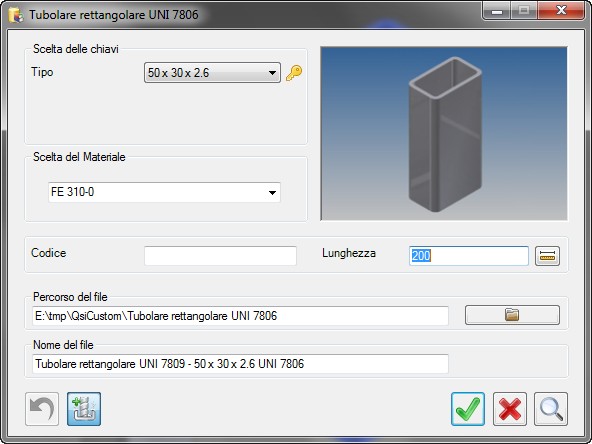Viewport: 592px width, 444px height.
Task: Close the Tubolare rettangolare dialog window
Action: pos(561,10)
